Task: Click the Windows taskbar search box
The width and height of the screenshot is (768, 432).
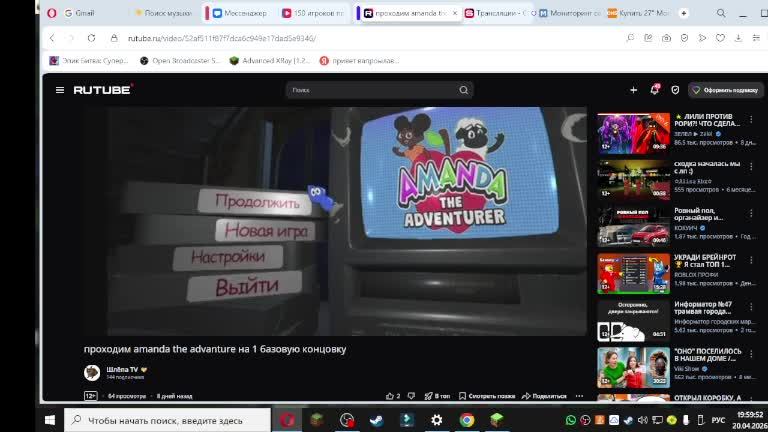Action: point(168,420)
